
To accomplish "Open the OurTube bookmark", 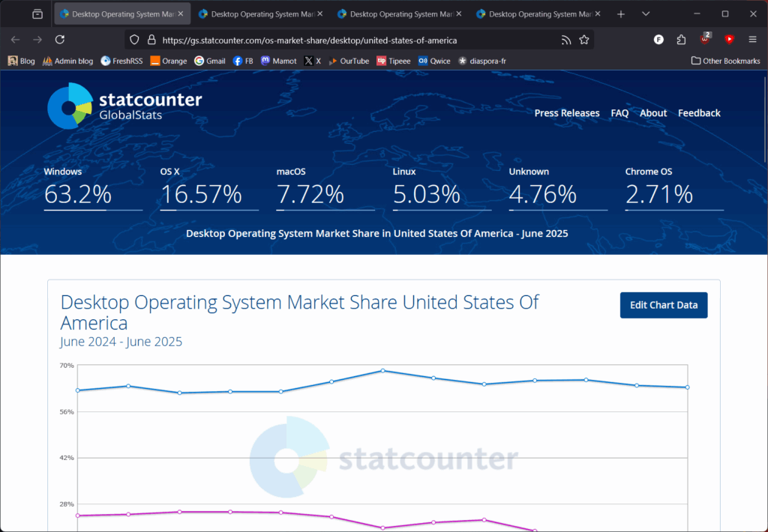I will pyautogui.click(x=349, y=61).
